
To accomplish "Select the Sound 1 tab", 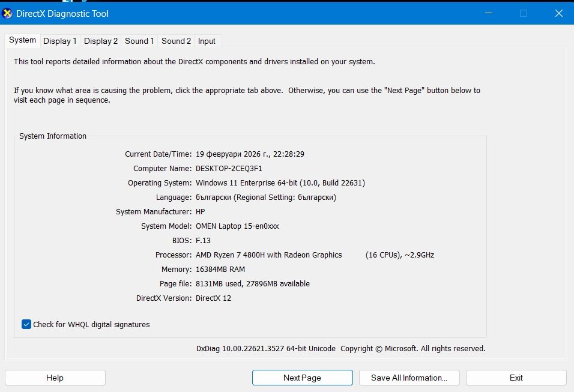I will [139, 41].
